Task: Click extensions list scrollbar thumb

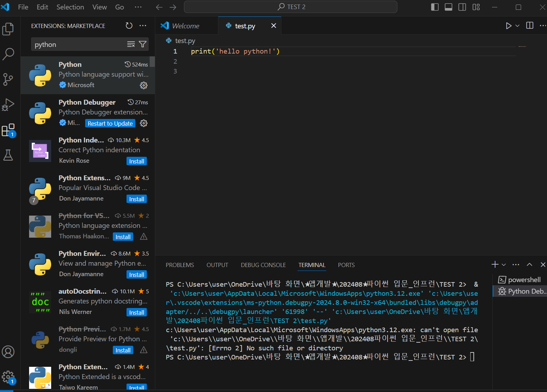Action: pos(152,62)
